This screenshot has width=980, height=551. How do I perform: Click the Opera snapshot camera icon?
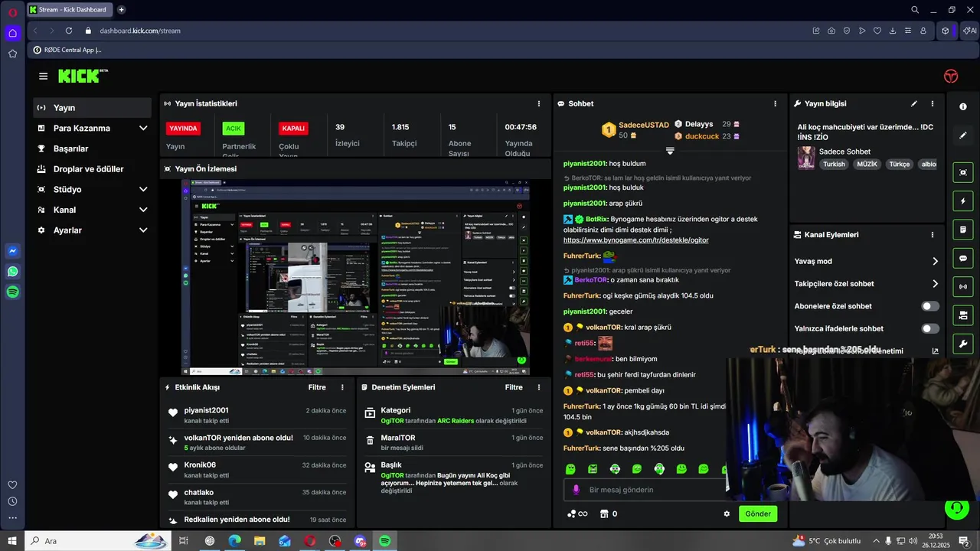click(831, 31)
